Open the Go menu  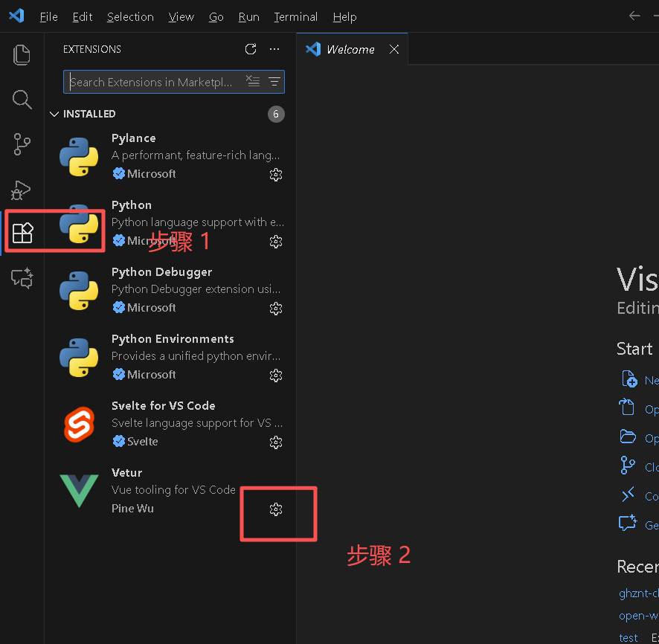point(216,17)
